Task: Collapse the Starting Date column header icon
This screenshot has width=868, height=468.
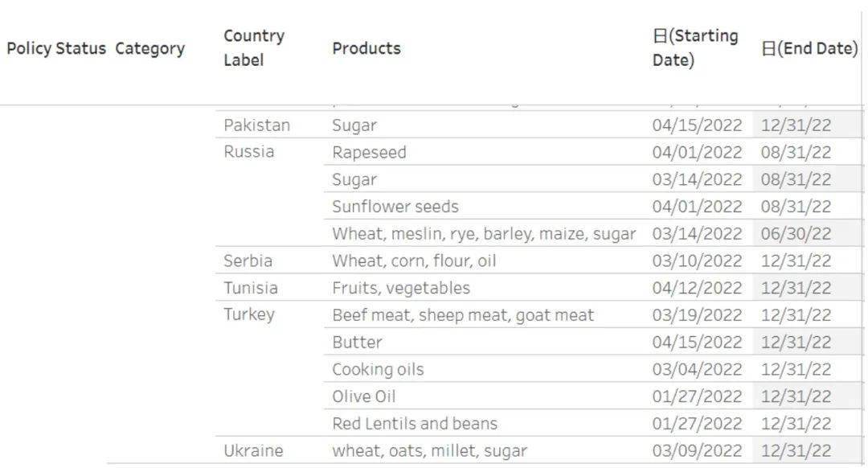Action: click(659, 36)
